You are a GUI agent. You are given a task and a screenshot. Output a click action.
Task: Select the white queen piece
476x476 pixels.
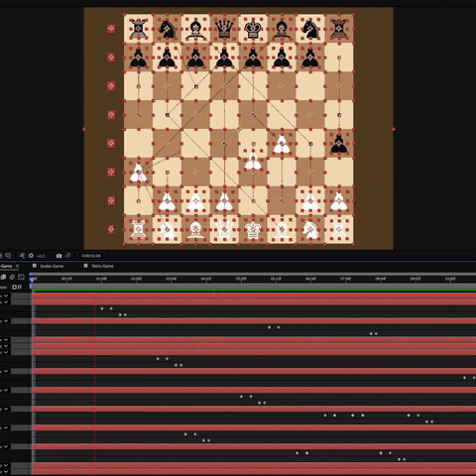pyautogui.click(x=224, y=229)
